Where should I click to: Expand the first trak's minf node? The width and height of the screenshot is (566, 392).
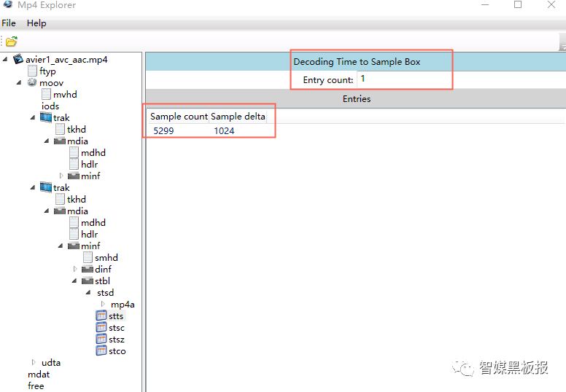pos(61,176)
